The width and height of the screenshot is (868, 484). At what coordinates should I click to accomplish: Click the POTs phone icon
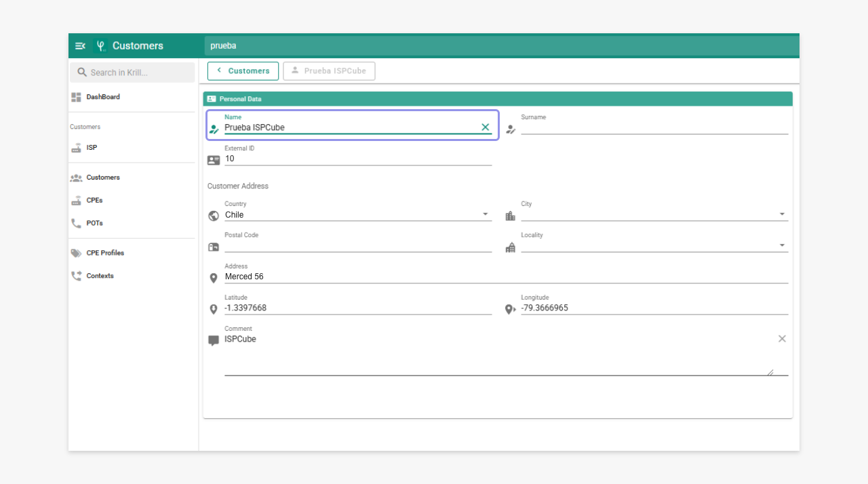[76, 223]
